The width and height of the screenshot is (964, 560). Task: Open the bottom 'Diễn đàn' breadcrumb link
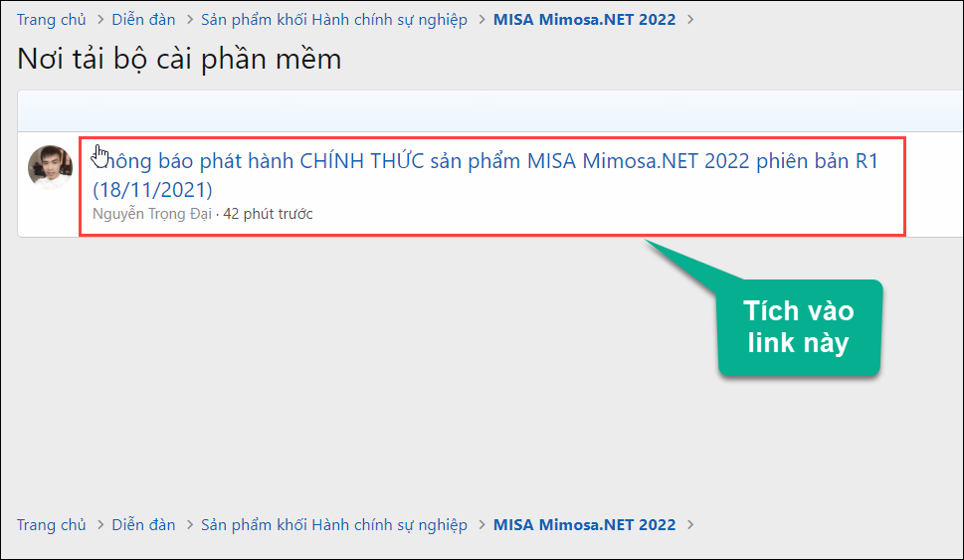click(143, 525)
